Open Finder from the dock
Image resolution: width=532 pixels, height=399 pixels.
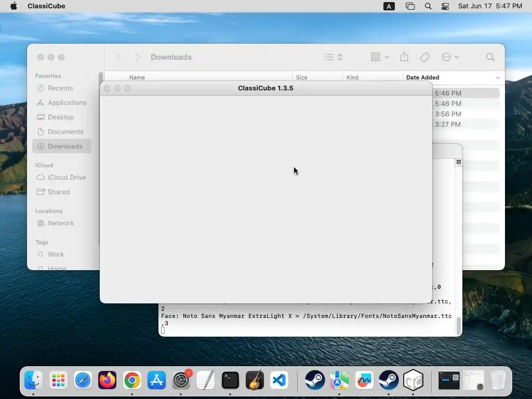[33, 380]
